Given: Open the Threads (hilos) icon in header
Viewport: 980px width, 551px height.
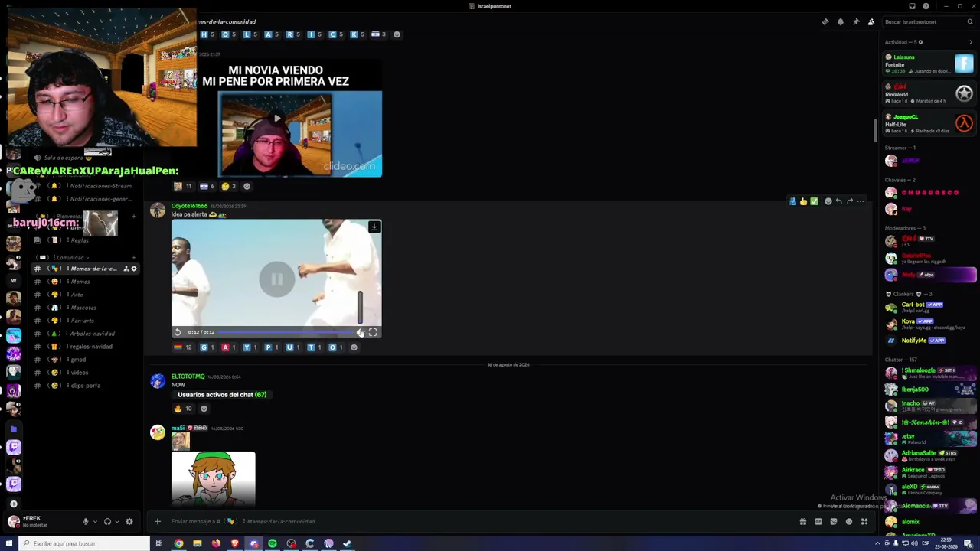Looking at the screenshot, I should [x=825, y=21].
